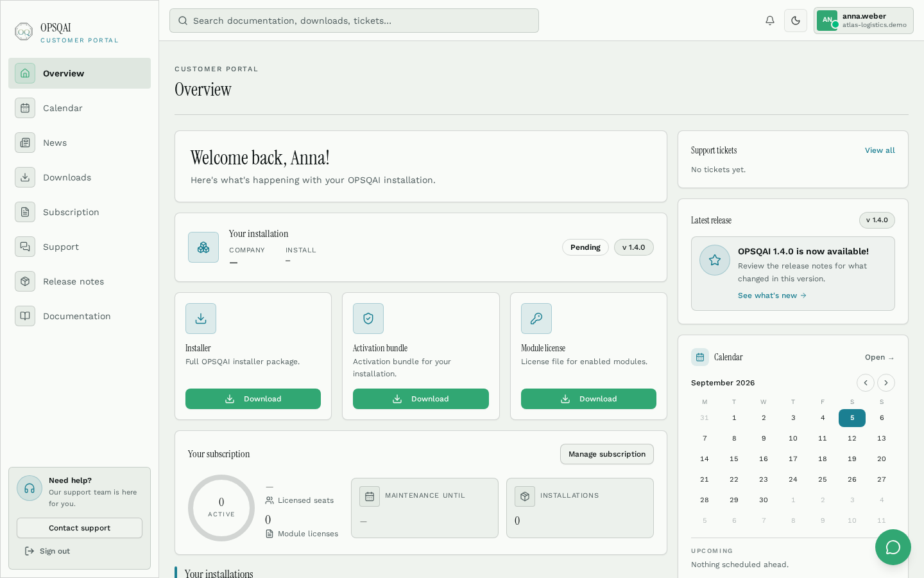
Task: Click the star icon in Latest release
Action: pyautogui.click(x=715, y=260)
